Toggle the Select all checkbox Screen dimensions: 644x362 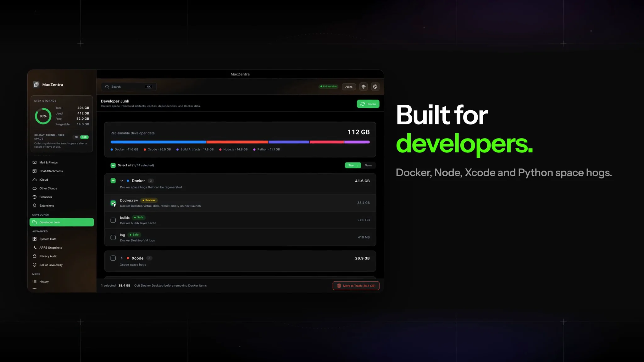click(113, 165)
